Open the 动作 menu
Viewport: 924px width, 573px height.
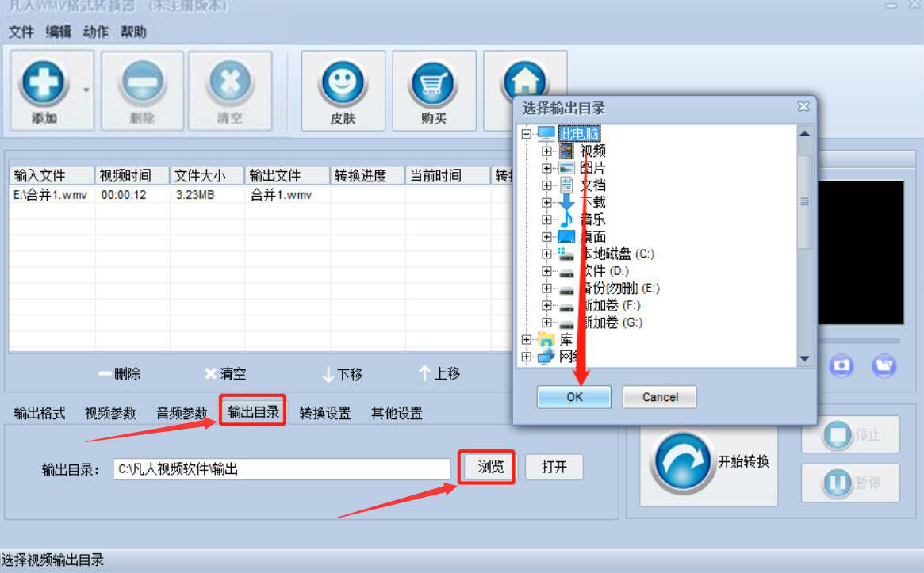click(x=95, y=32)
